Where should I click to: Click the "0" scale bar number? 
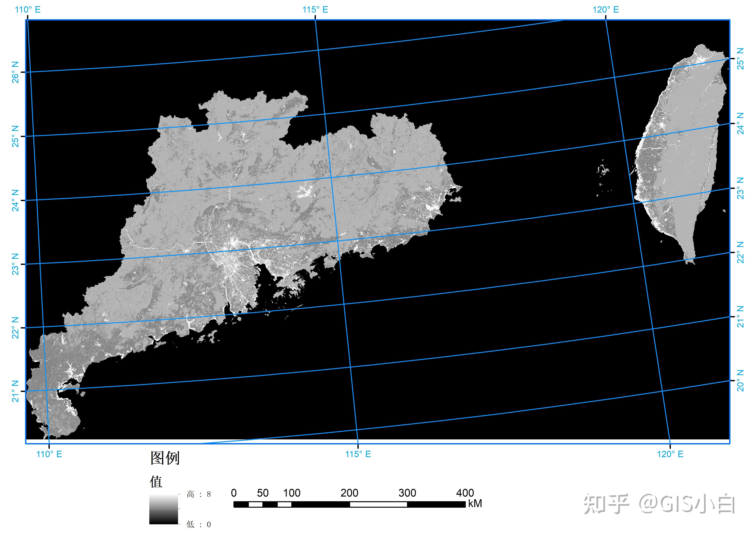pos(234,493)
